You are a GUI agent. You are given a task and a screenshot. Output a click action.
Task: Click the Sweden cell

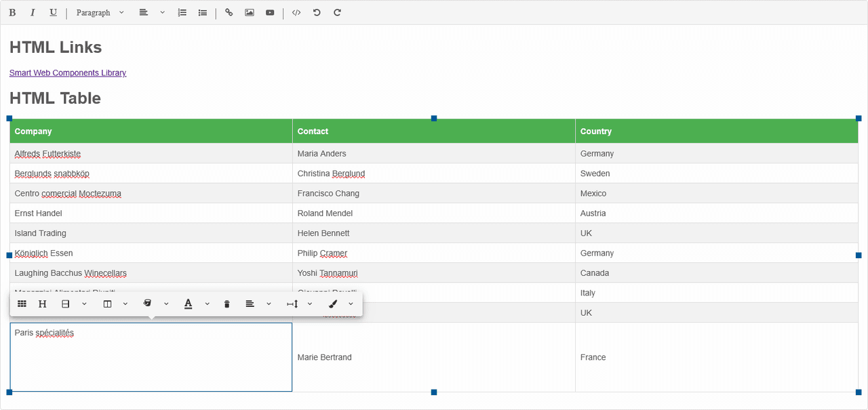pyautogui.click(x=717, y=173)
